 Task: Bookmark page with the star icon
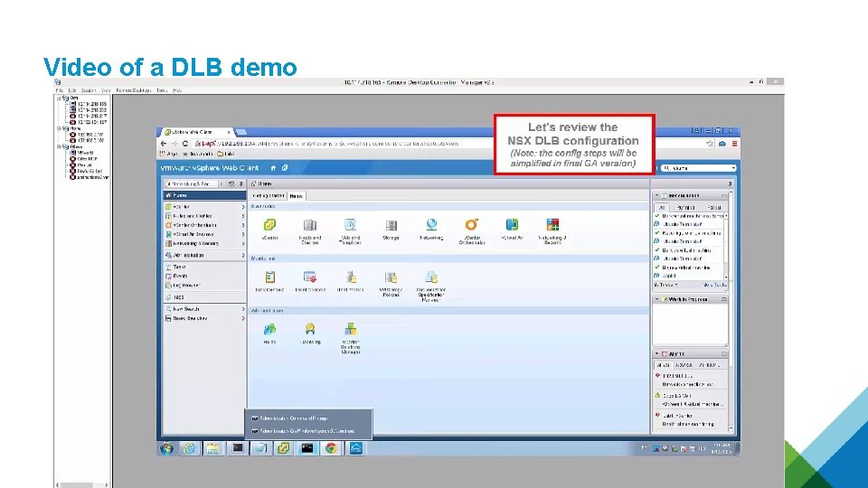click(x=710, y=144)
